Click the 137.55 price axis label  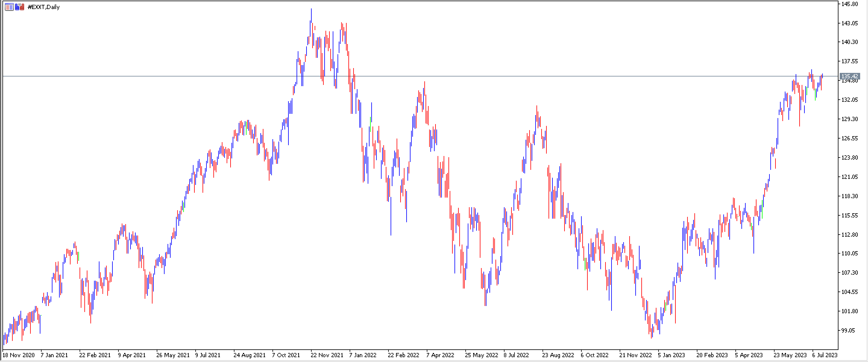tap(850, 61)
